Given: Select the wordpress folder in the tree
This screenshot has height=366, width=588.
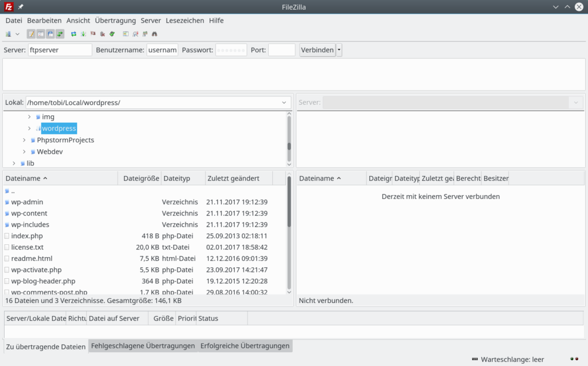Looking at the screenshot, I should 59,129.
